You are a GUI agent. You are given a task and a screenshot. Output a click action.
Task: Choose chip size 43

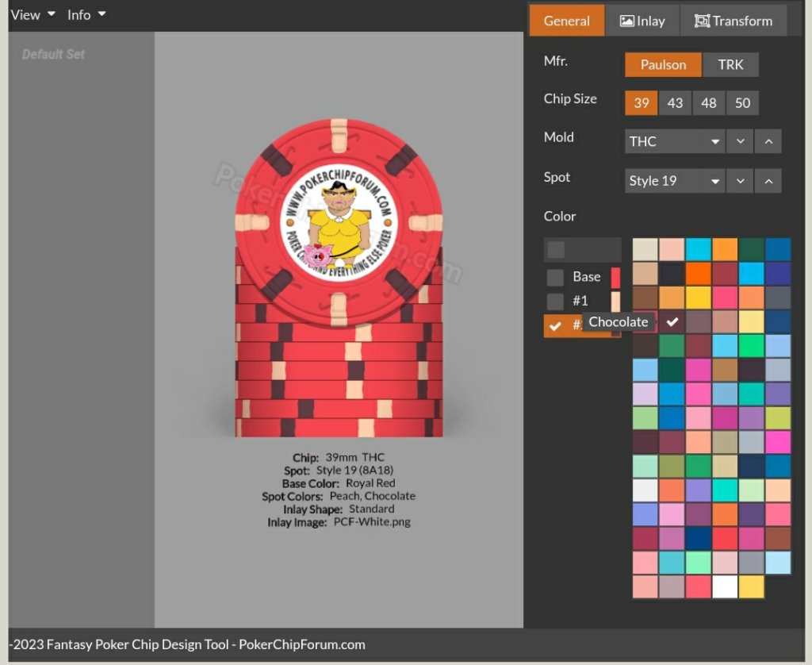coord(675,102)
